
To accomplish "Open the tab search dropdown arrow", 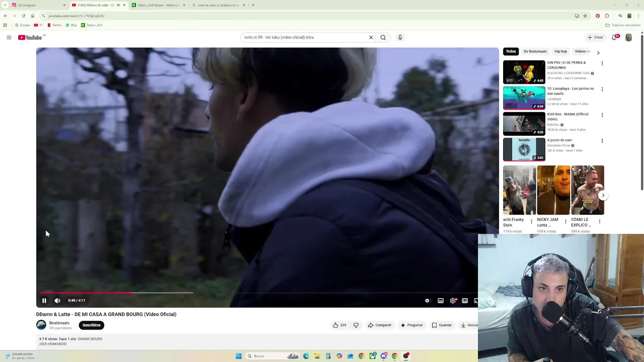I will [5, 5].
